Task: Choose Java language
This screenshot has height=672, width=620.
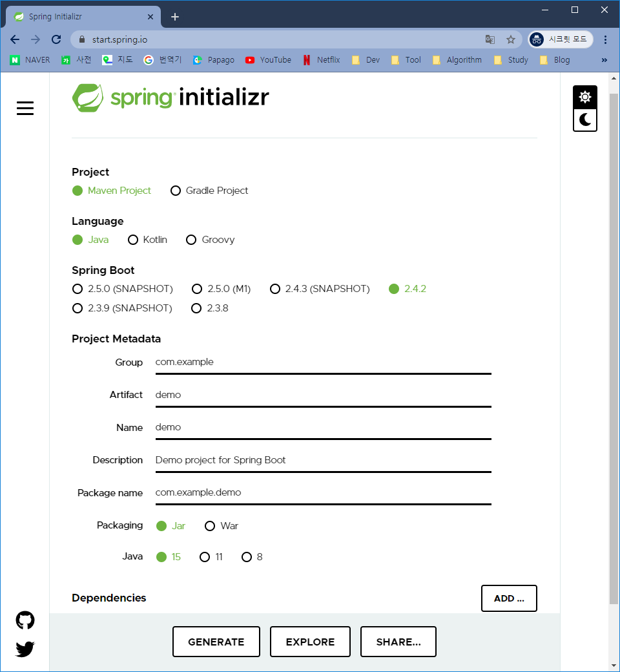Action: (90, 240)
